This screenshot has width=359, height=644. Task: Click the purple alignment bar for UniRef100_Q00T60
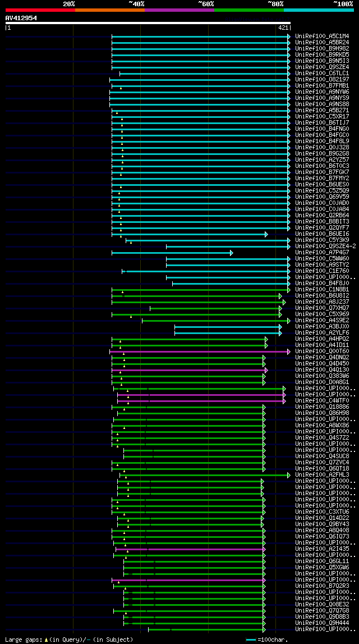(x=200, y=351)
